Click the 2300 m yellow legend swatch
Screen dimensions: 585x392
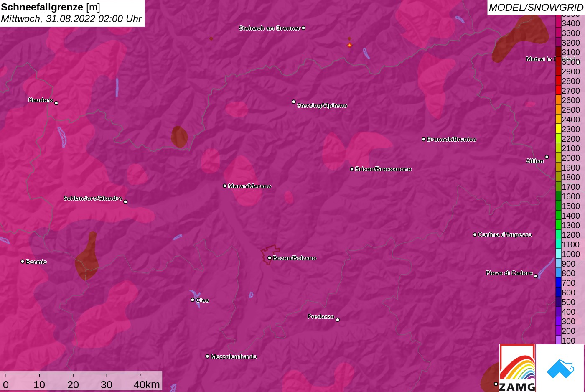558,129
